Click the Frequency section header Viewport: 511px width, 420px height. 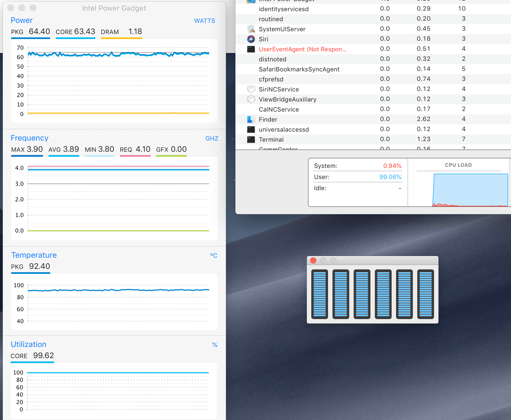29,138
